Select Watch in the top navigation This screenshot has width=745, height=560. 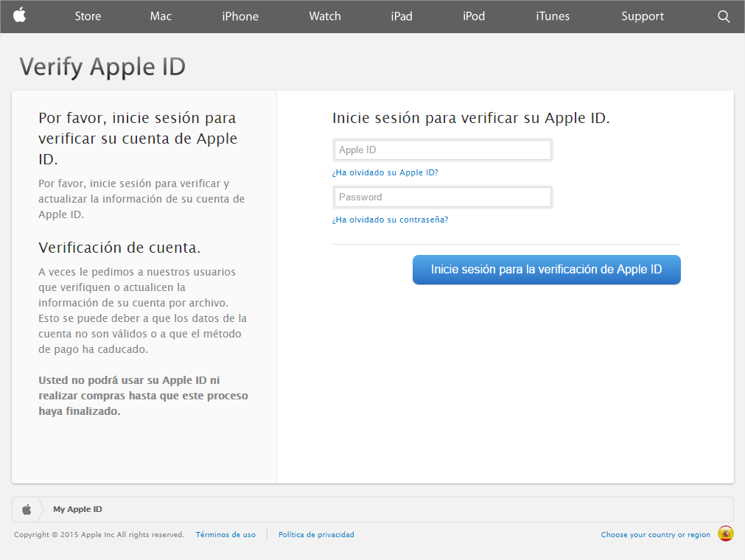click(325, 16)
